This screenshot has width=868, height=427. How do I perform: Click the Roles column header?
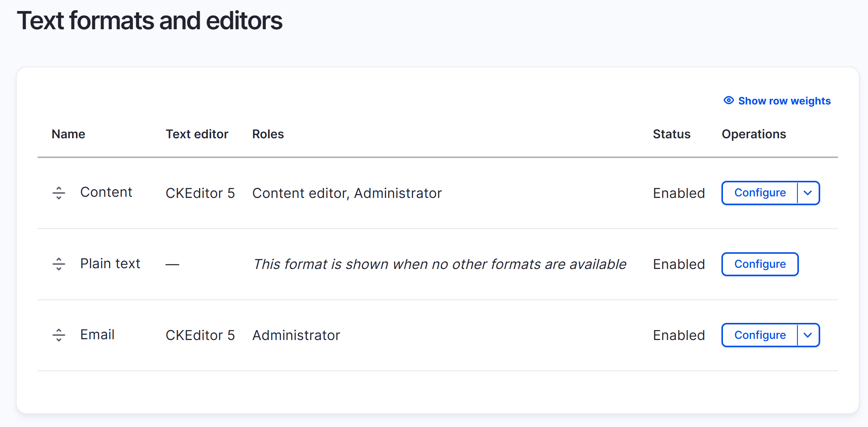(268, 134)
